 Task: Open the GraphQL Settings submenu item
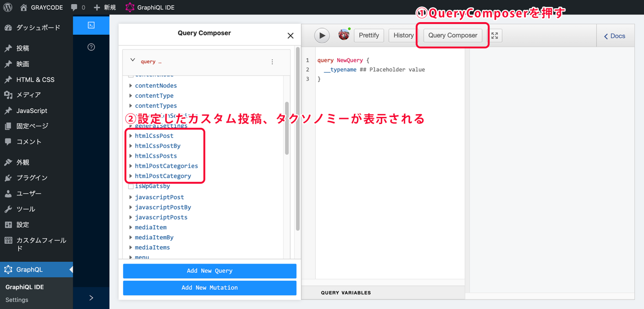[17, 300]
